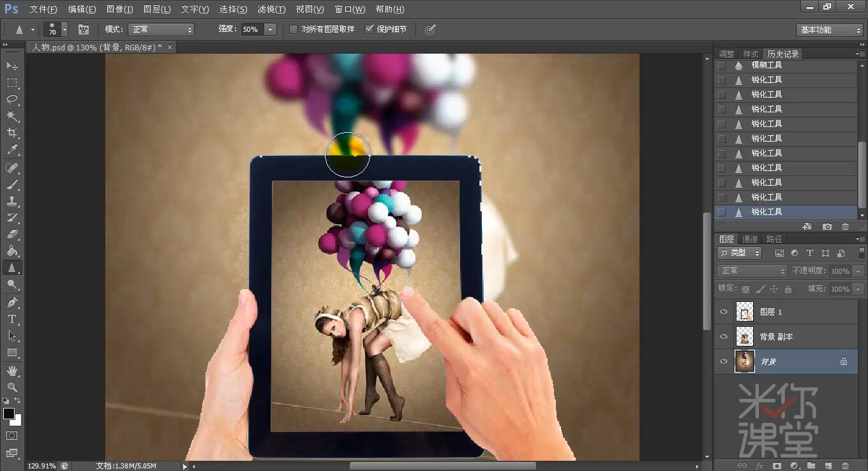The height and width of the screenshot is (471, 868).
Task: Select the Horizontal Type tool
Action: [12, 319]
